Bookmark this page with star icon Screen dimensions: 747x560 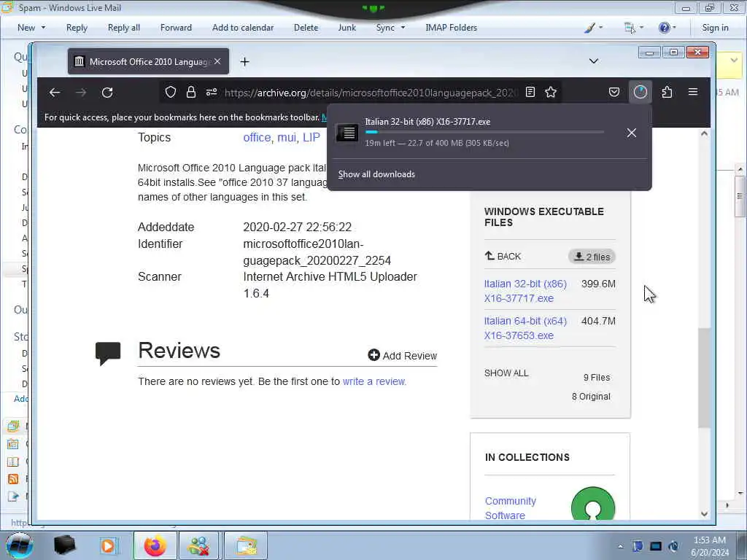point(551,93)
